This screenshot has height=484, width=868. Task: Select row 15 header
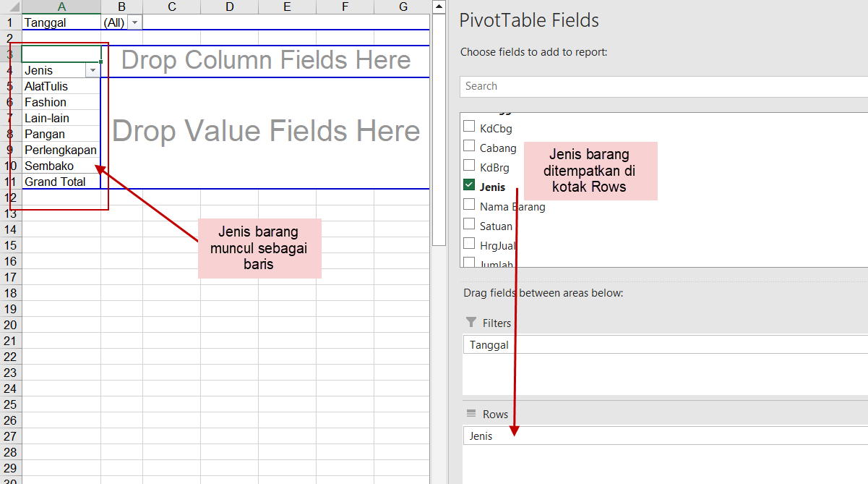click(10, 245)
